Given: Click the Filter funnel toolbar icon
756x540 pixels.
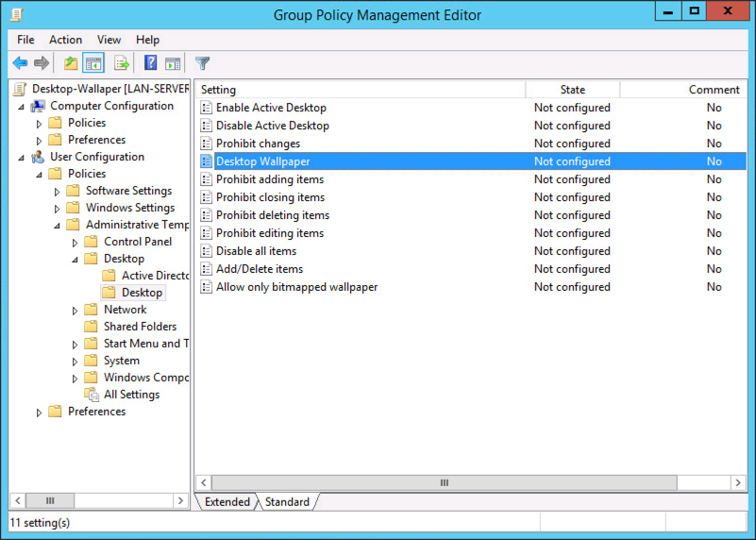Looking at the screenshot, I should coord(203,63).
